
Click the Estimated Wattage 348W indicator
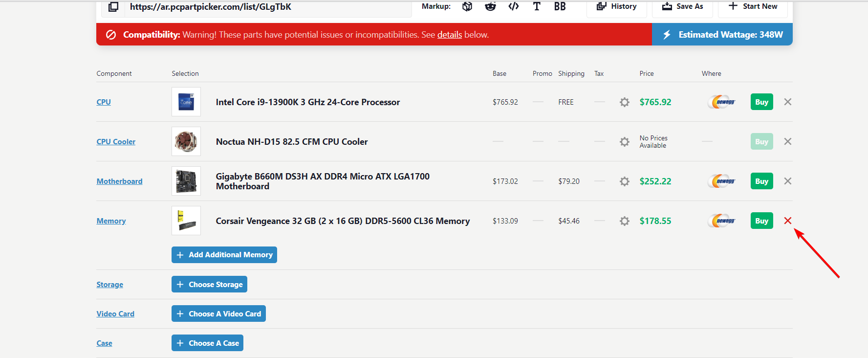pyautogui.click(x=722, y=34)
